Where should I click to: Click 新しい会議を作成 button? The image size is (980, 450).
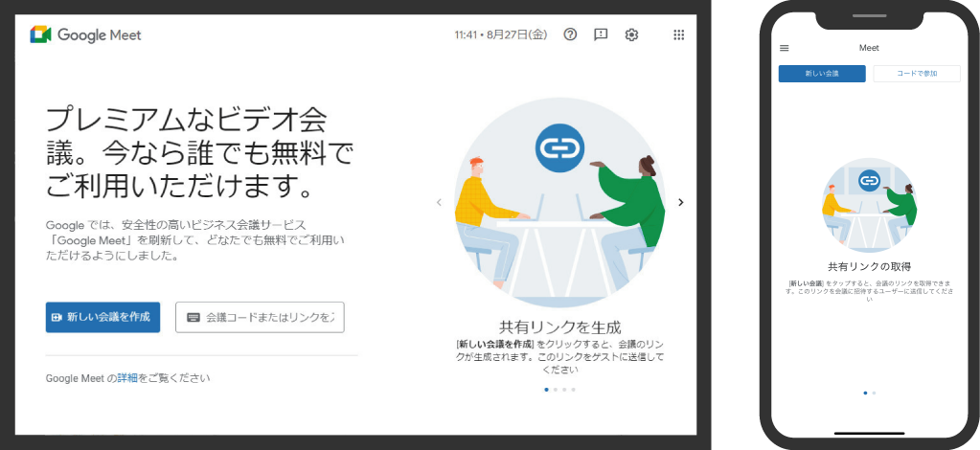[103, 318]
